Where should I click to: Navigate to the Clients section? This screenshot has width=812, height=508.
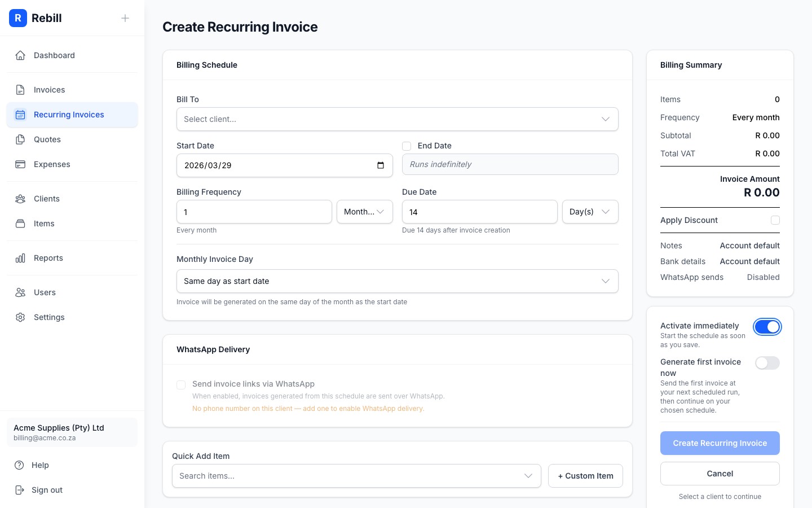pyautogui.click(x=46, y=199)
